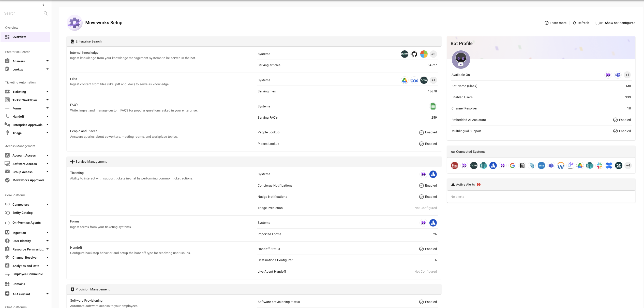Click the Google Sheets icon in FAQ's systems
The image size is (644, 308).
tap(433, 106)
